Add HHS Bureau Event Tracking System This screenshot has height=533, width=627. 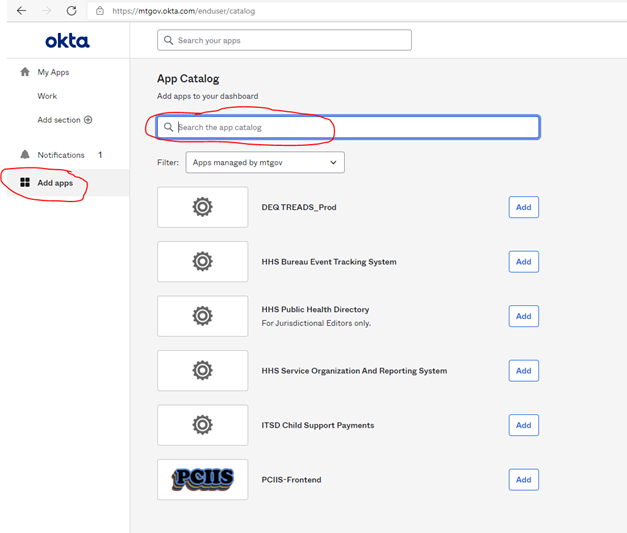(523, 262)
